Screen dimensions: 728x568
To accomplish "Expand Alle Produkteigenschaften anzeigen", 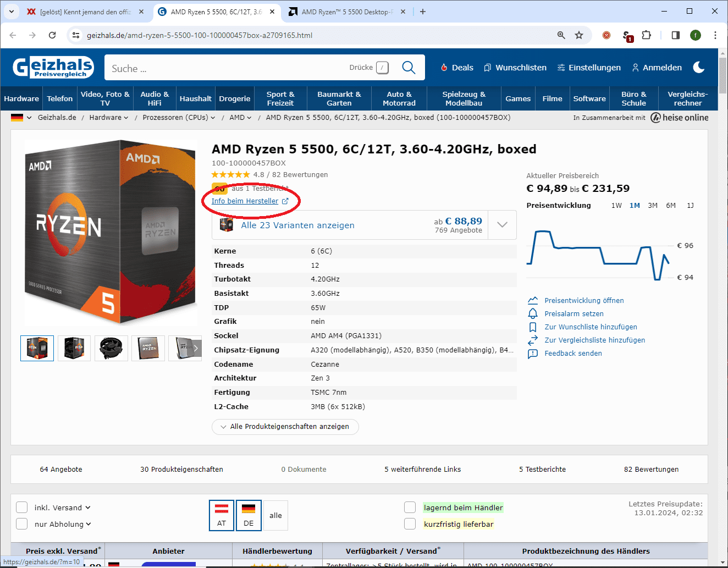I will [285, 427].
